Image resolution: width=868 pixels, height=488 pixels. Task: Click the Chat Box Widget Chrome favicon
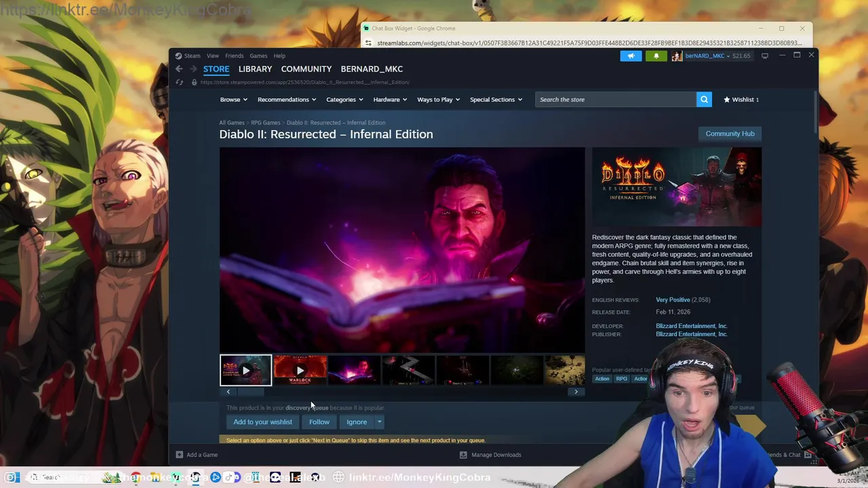click(x=366, y=28)
